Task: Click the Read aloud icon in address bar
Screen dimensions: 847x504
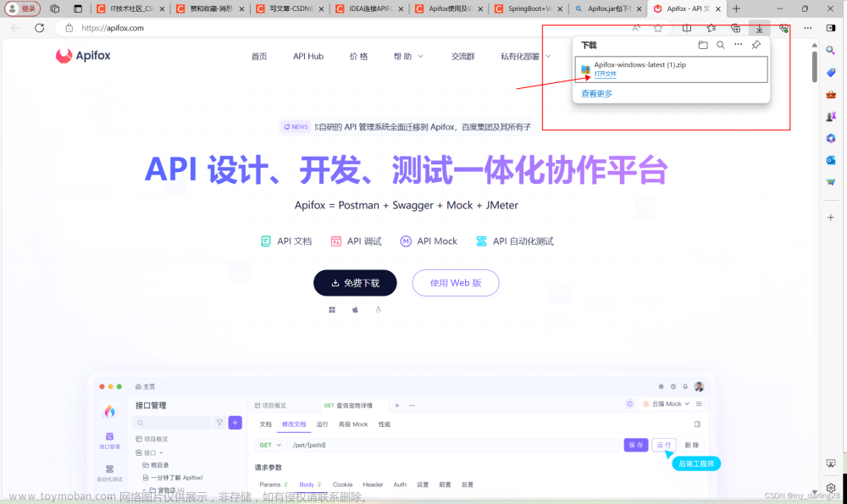Action: click(x=636, y=28)
